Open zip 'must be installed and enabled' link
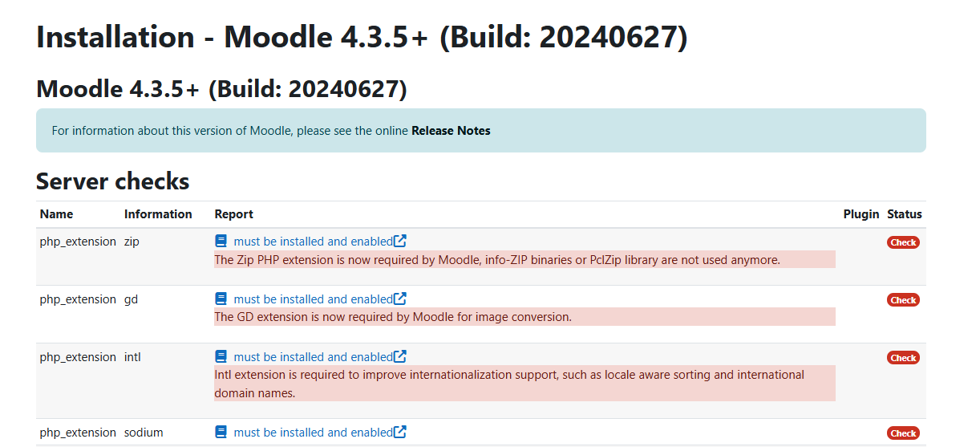This screenshot has width=980, height=447. point(314,241)
